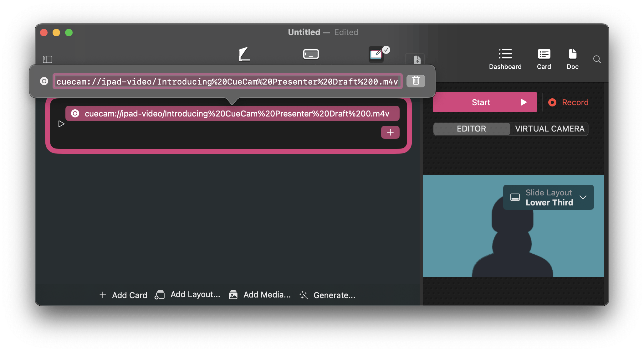Open the Doc inspector
This screenshot has width=644, height=352.
pos(572,59)
